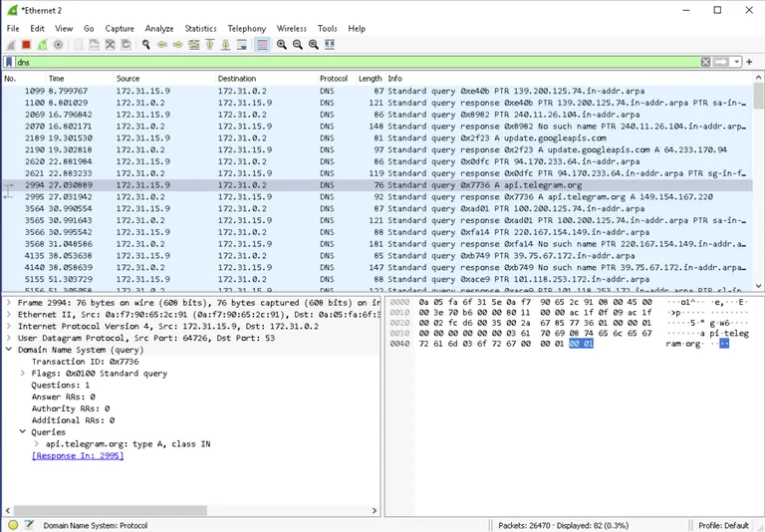Select packet 1099 PTR query row

378,91
